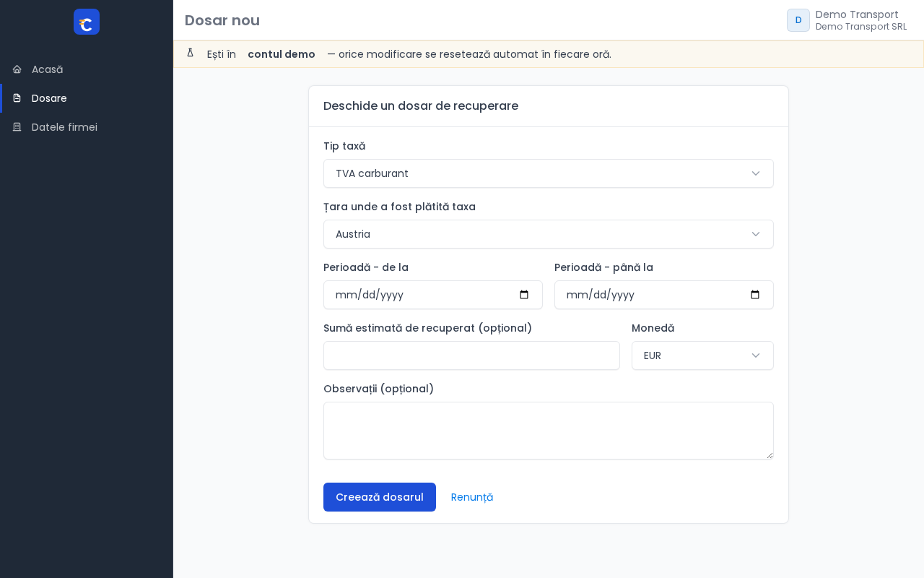Image resolution: width=924 pixels, height=578 pixels.
Task: Click the building icon beside Datele firmei
Action: (17, 127)
